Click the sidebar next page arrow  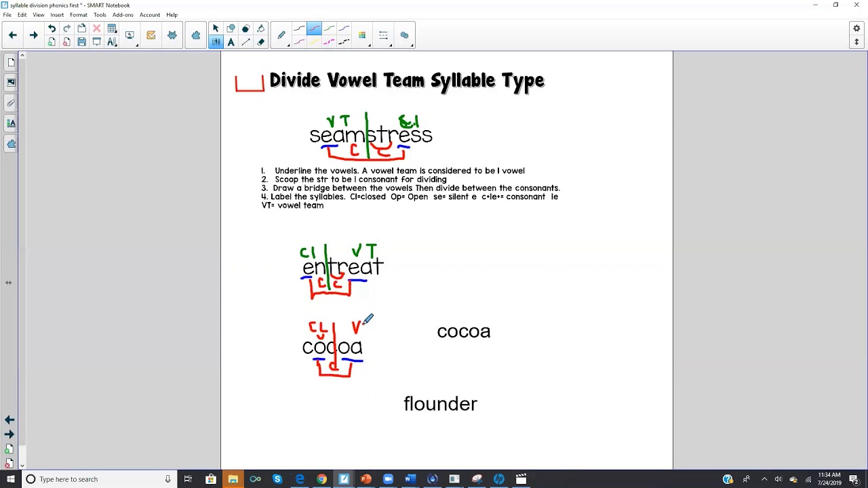[x=9, y=434]
